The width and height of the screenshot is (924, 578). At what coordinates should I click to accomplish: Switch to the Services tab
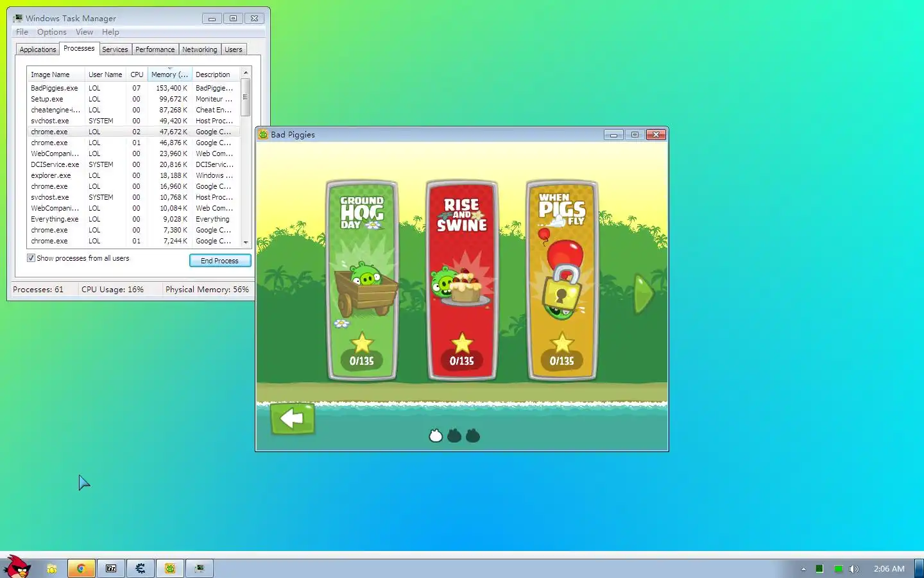coord(115,49)
